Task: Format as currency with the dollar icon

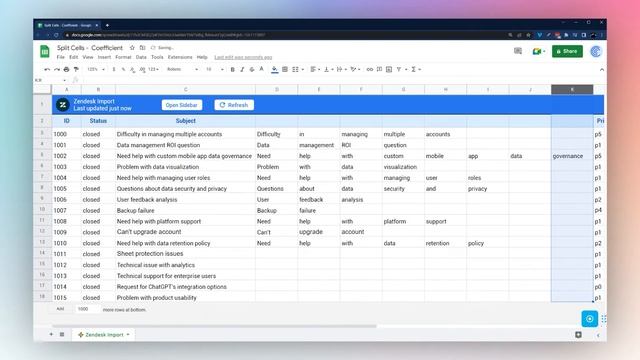Action: pos(114,69)
